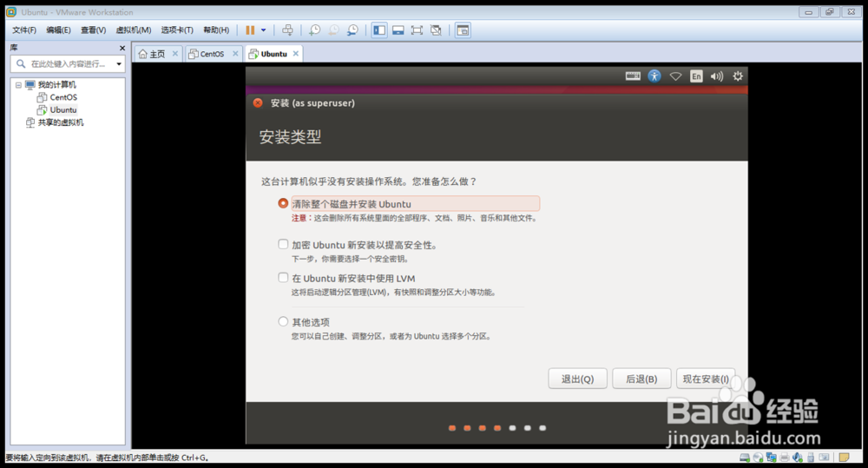Send Ctrl+Alt+Del to the virtual machine
The height and width of the screenshot is (468, 868).
pos(287,30)
